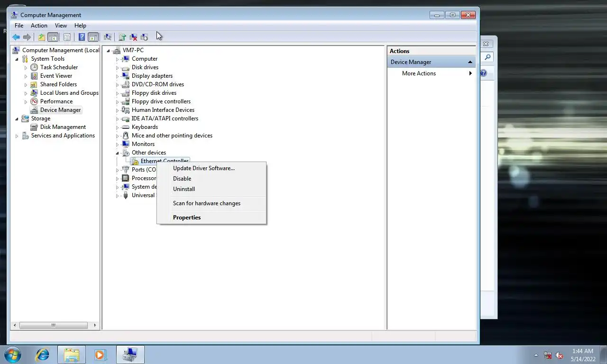Expand the Display adapters category
Viewport: 607px width, 364px height.
tap(118, 76)
